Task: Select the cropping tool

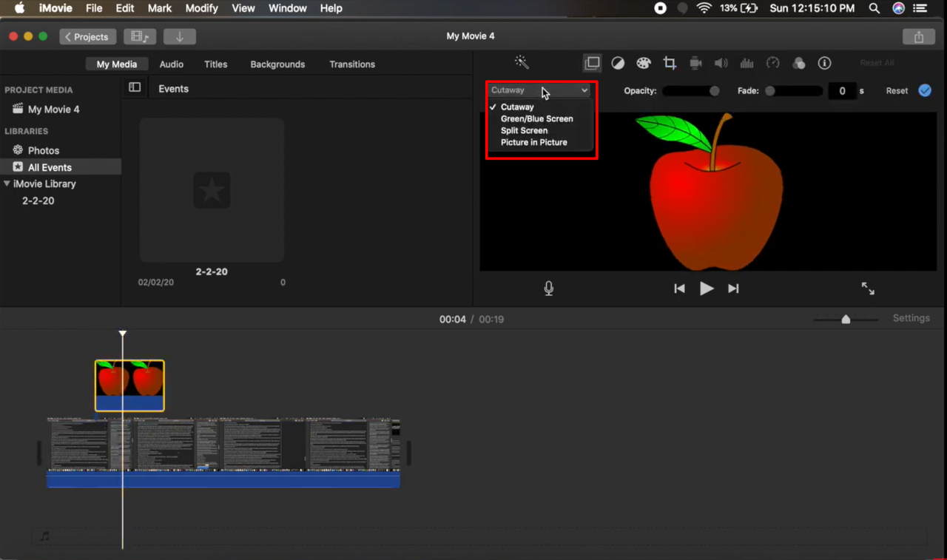Action: (x=670, y=64)
